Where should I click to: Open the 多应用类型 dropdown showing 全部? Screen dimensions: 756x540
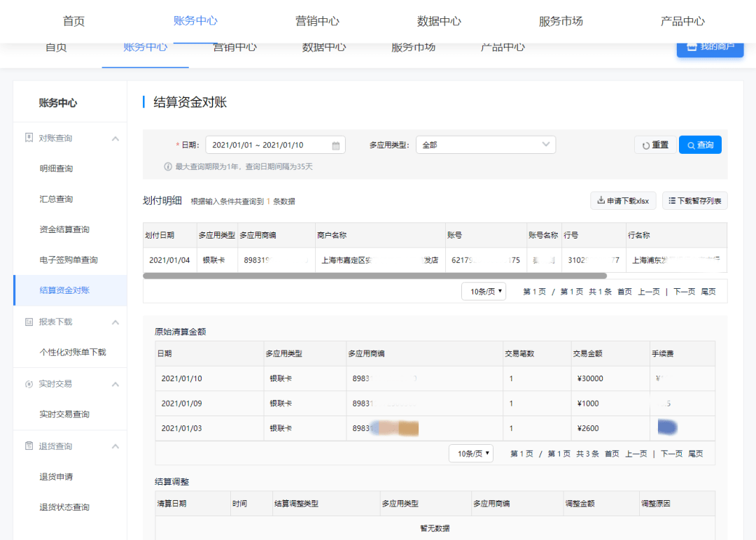click(486, 145)
